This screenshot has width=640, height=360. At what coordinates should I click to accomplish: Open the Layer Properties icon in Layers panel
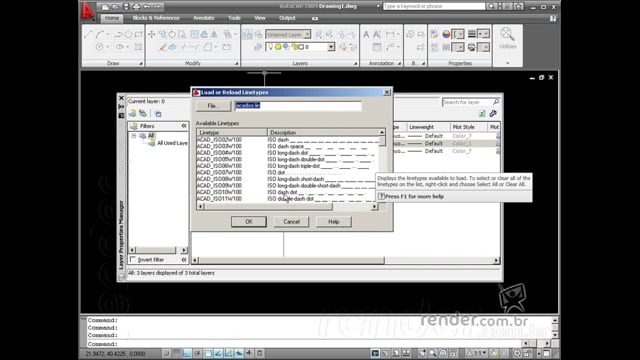click(247, 35)
